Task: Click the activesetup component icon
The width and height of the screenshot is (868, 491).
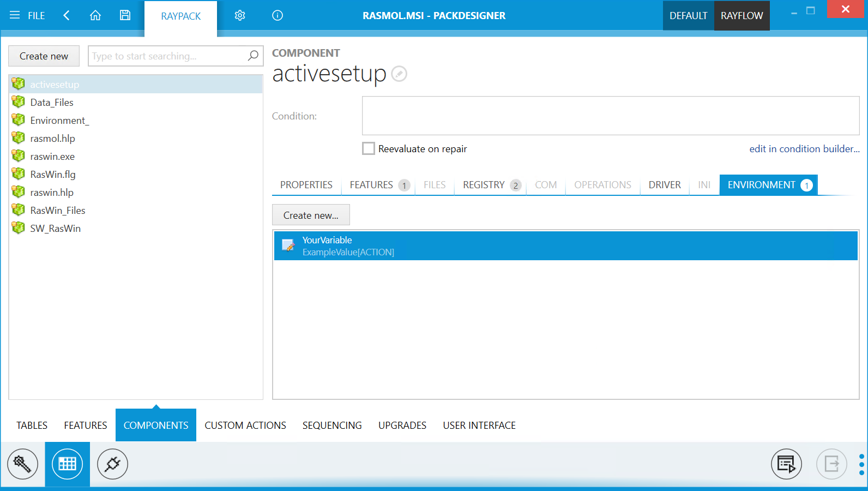Action: click(x=19, y=83)
